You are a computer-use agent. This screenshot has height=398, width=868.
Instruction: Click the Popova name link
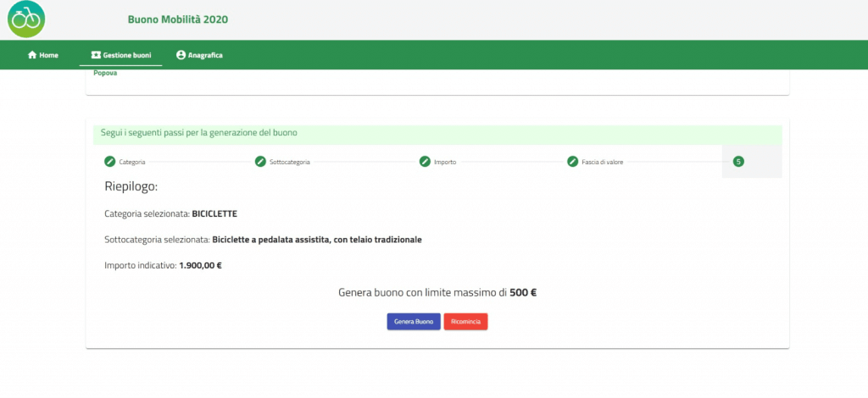point(105,74)
